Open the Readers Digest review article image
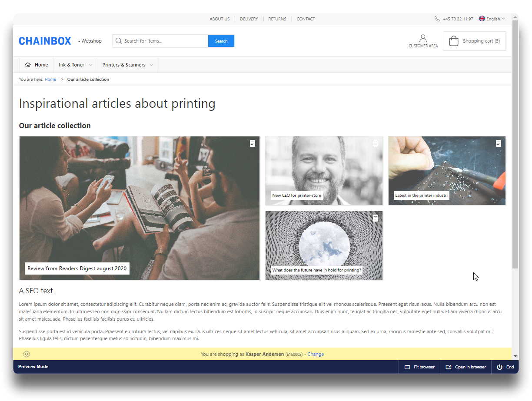Image resolution: width=532 pixels, height=401 pixels. point(140,208)
